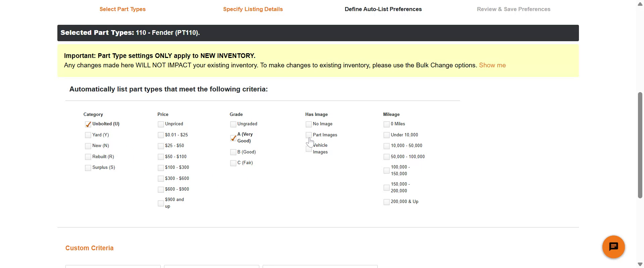
Task: Select the Surplus (S) category checkbox
Action: (88, 168)
